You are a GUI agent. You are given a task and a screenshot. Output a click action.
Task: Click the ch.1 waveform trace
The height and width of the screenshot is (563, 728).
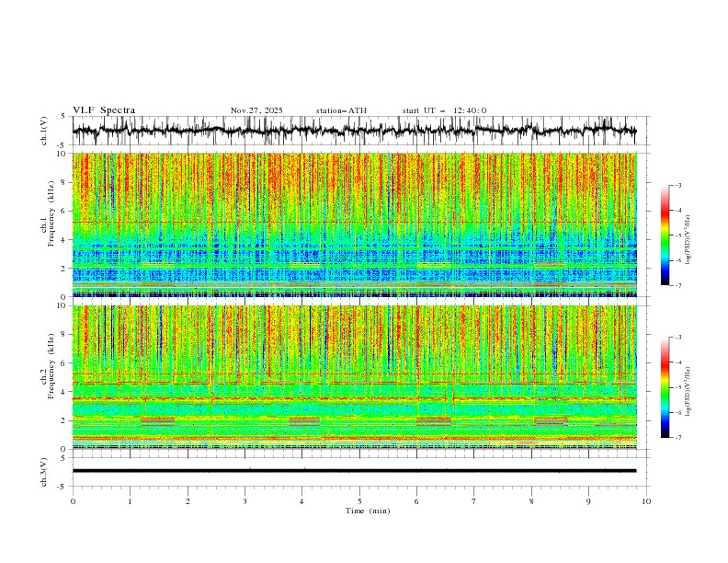pos(354,131)
